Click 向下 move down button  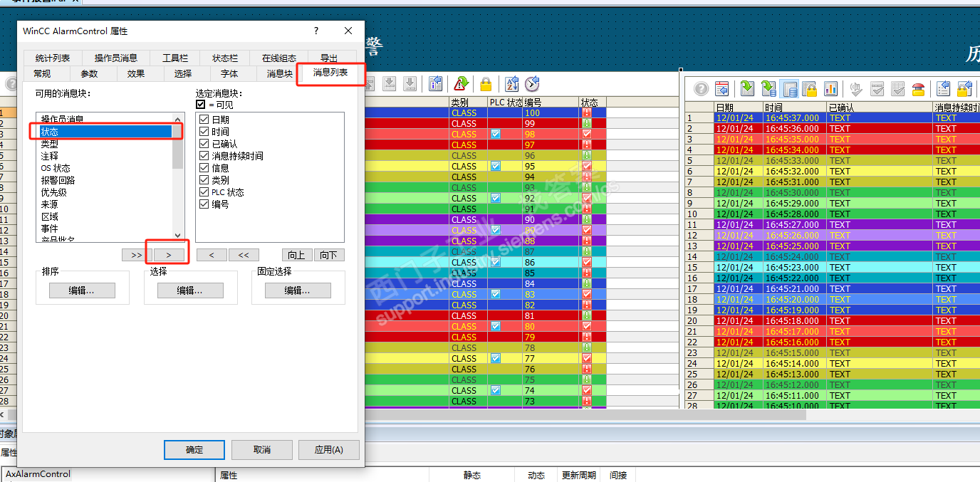[328, 255]
